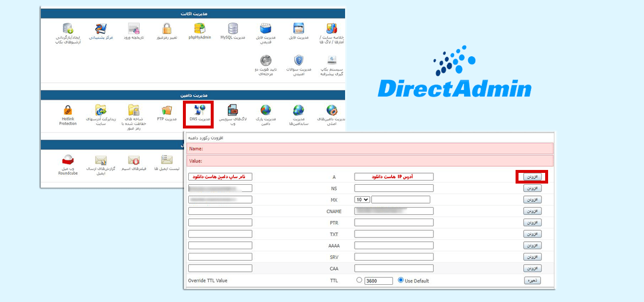Viewport: 644px width, 302px height.
Task: Click Add (افزودن) button for SRV record
Action: click(x=532, y=257)
